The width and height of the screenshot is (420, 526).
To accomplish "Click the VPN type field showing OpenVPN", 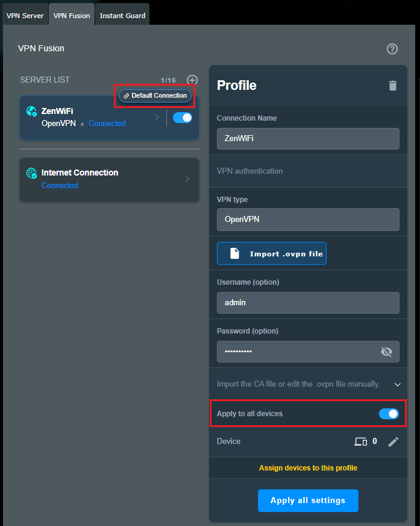I will [x=308, y=220].
